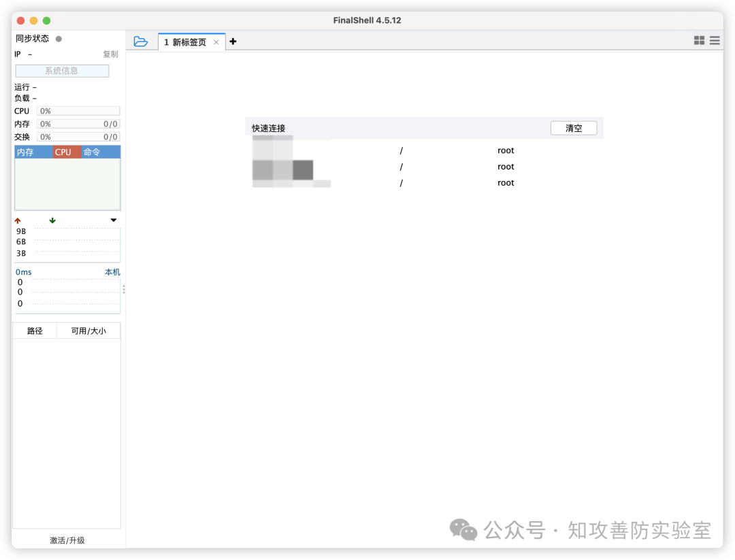Image resolution: width=735 pixels, height=560 pixels.
Task: Click the yellow minimize window button
Action: point(33,20)
